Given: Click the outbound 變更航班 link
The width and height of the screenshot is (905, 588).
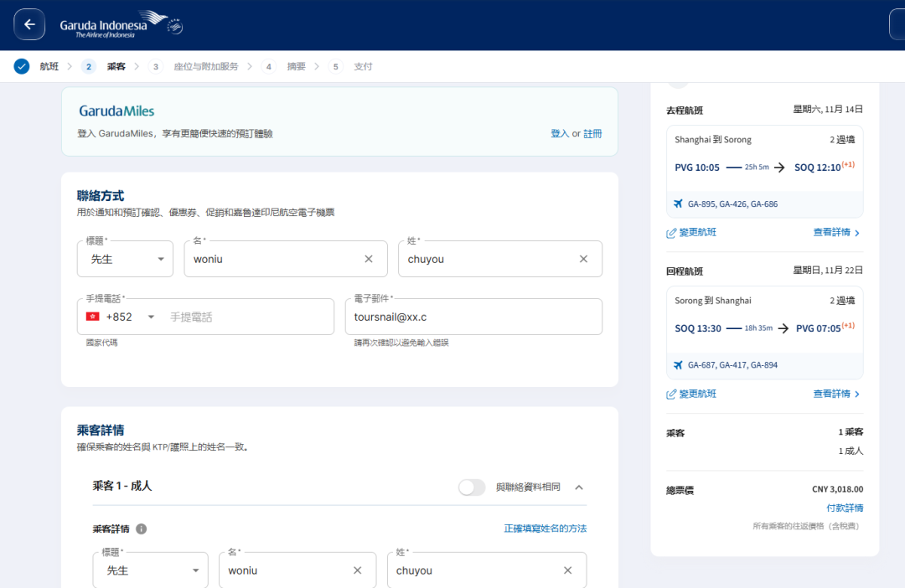Looking at the screenshot, I should click(x=697, y=233).
